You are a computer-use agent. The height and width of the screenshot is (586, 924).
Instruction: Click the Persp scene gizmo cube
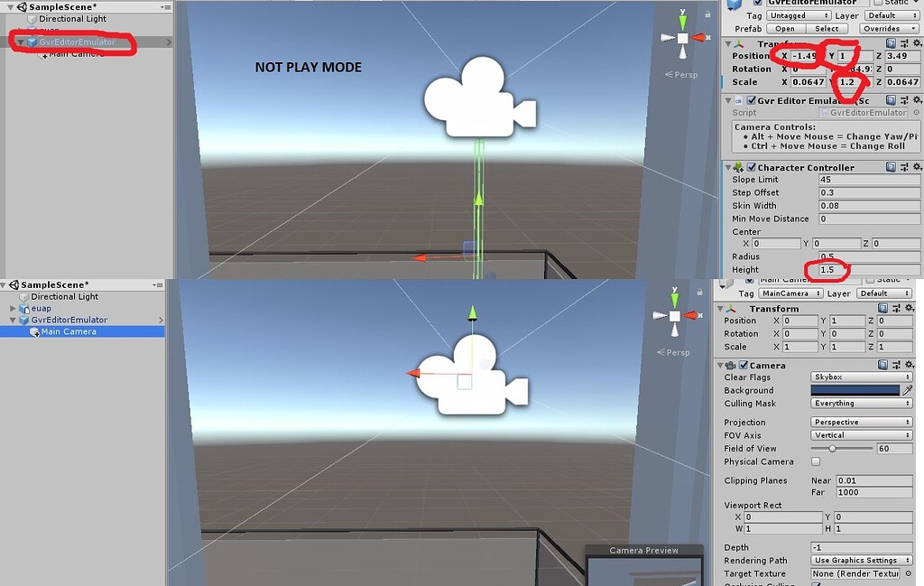click(x=681, y=38)
